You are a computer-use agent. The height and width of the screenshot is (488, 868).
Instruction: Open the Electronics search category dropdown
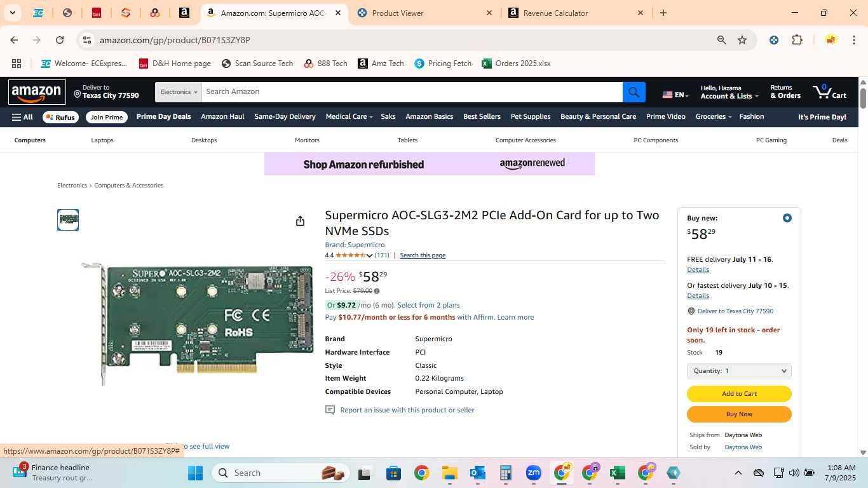coord(179,92)
